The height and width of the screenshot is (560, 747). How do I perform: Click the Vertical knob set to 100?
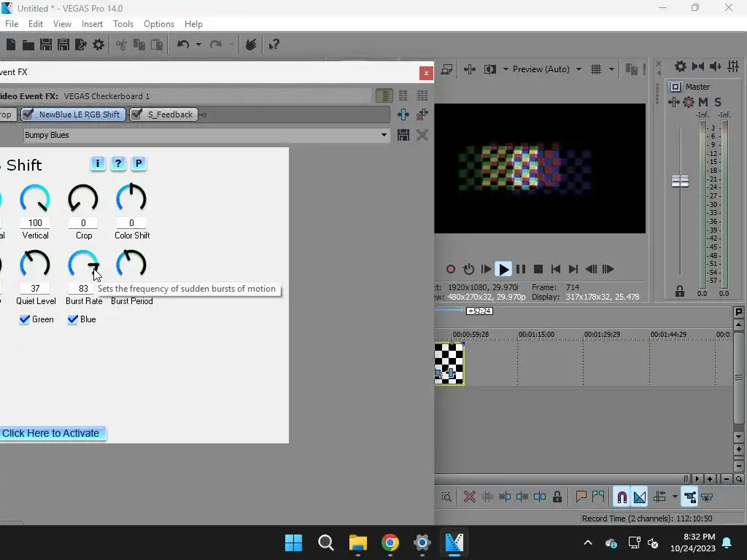(35, 198)
